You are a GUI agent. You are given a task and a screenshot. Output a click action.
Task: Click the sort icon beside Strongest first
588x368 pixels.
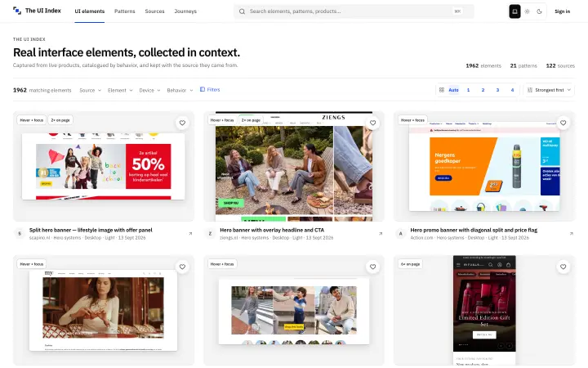[530, 90]
